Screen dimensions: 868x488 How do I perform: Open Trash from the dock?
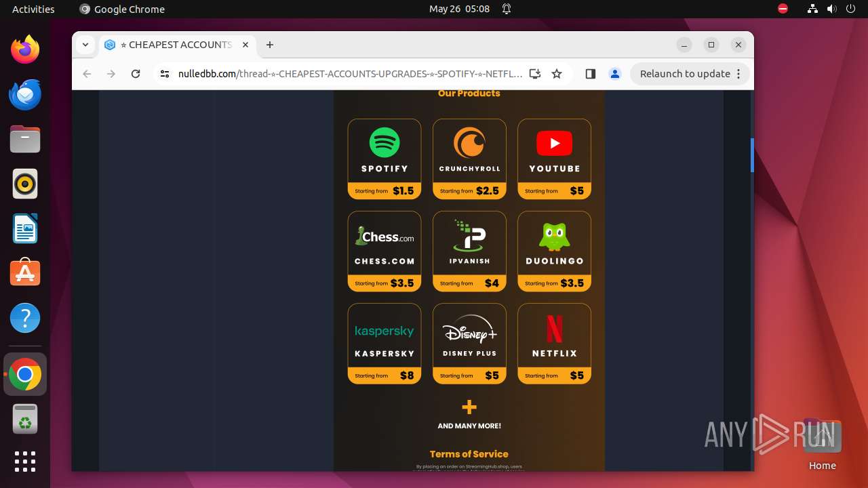(25, 419)
